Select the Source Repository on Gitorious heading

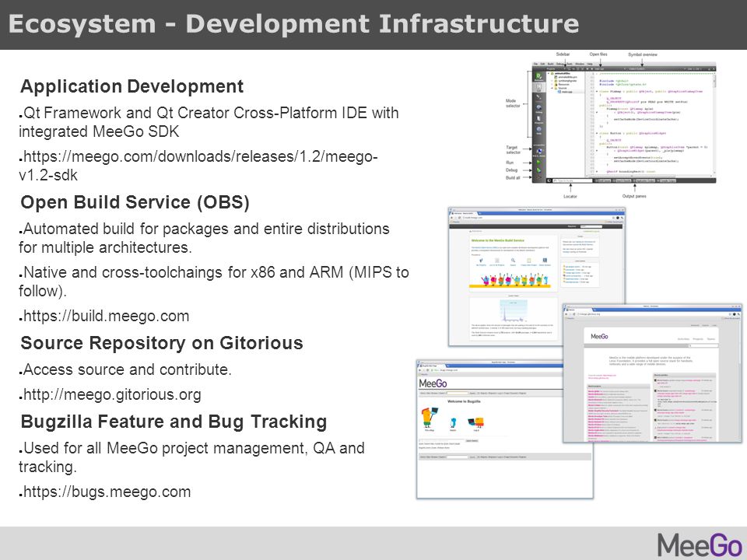click(162, 343)
